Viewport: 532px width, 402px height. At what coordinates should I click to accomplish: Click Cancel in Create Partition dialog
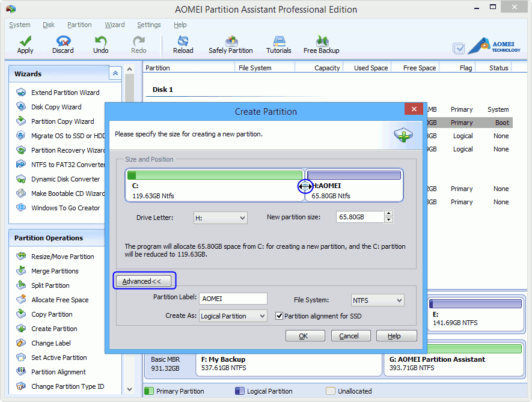pos(351,336)
